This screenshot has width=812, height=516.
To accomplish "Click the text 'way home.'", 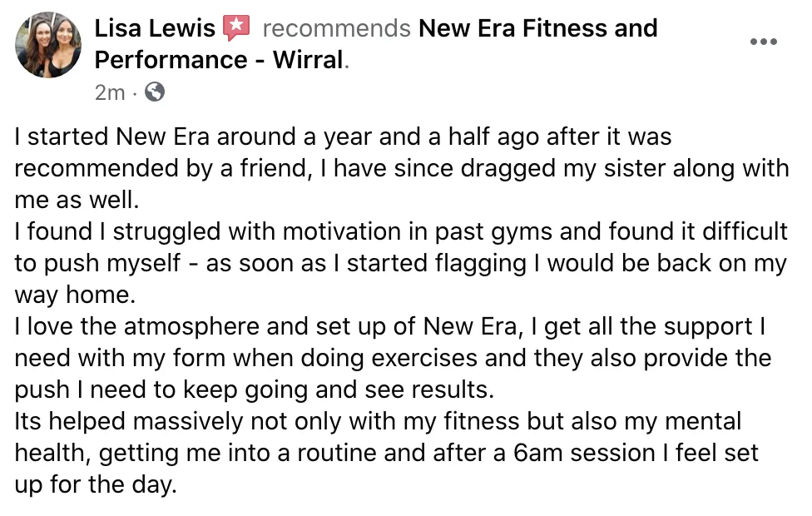I will coord(75,295).
